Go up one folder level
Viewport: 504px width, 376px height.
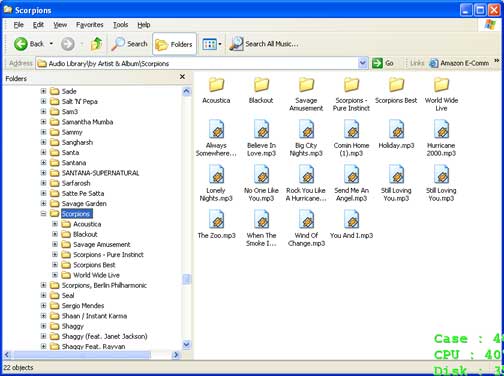coord(96,44)
